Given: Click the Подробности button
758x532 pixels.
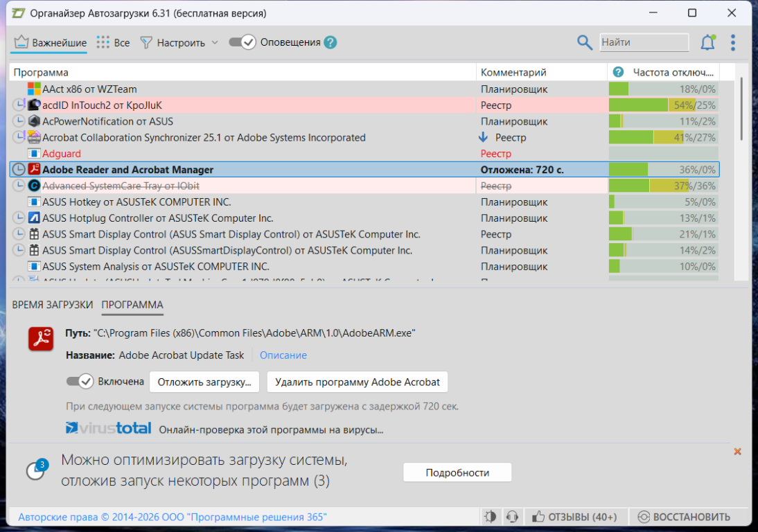Looking at the screenshot, I should tap(457, 472).
